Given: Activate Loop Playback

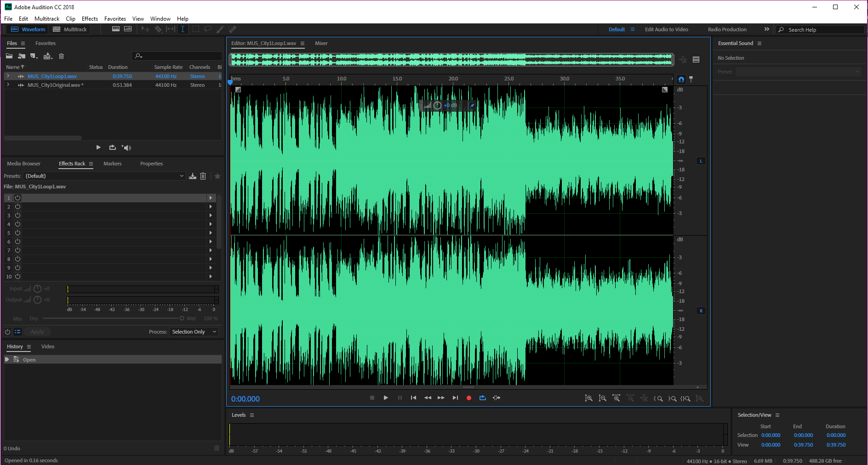Looking at the screenshot, I should [x=482, y=398].
